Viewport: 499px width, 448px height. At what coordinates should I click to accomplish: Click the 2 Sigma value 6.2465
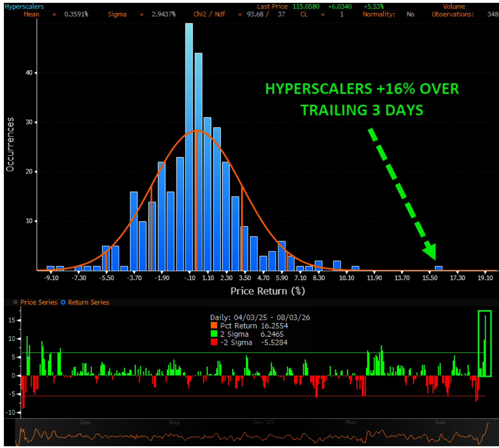272,334
